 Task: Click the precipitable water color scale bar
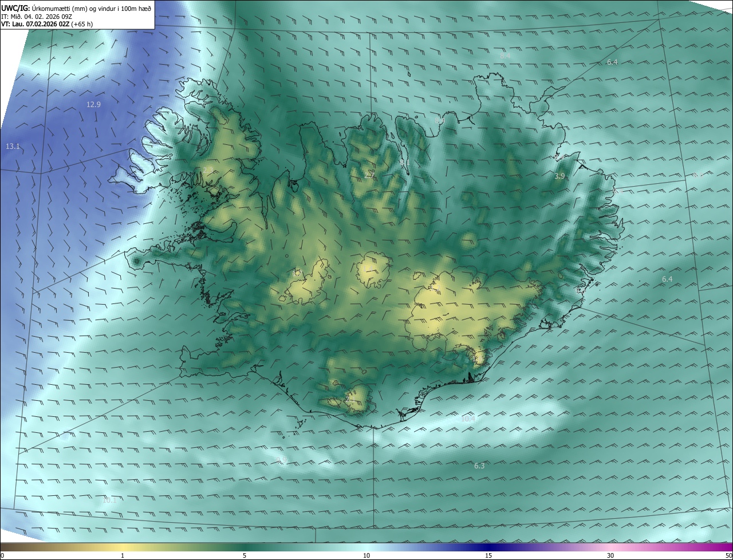[366, 547]
